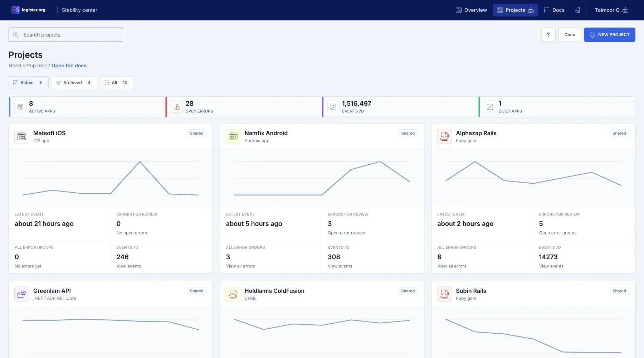Click the Greenlam API cloud icon
This screenshot has width=644, height=358.
tap(22, 294)
